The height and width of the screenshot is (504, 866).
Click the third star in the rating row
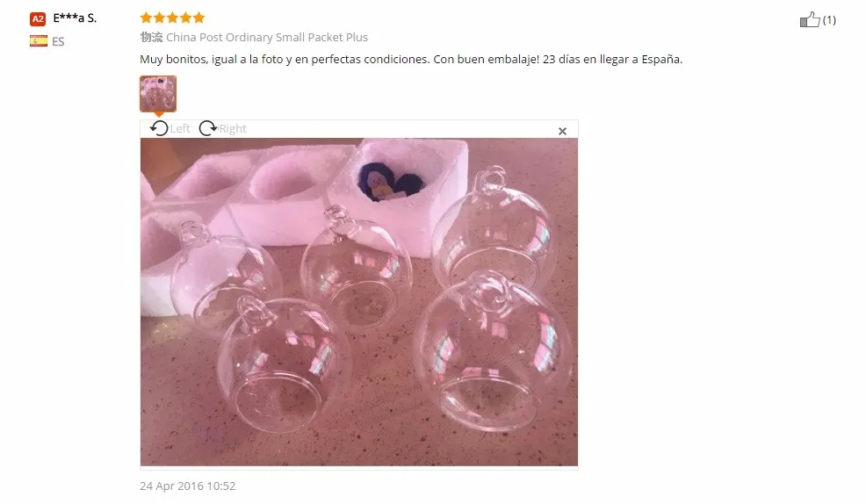(172, 18)
